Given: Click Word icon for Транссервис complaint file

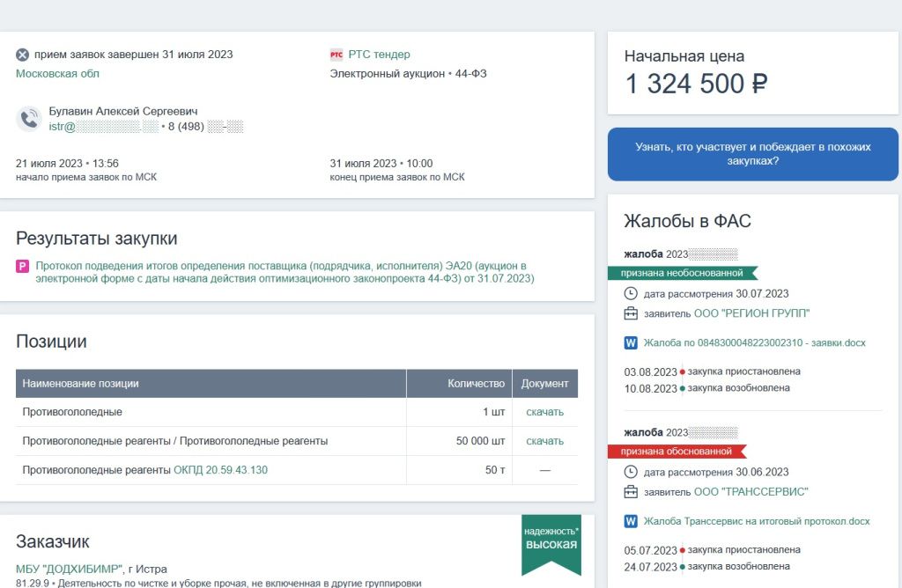Looking at the screenshot, I should click(631, 521).
